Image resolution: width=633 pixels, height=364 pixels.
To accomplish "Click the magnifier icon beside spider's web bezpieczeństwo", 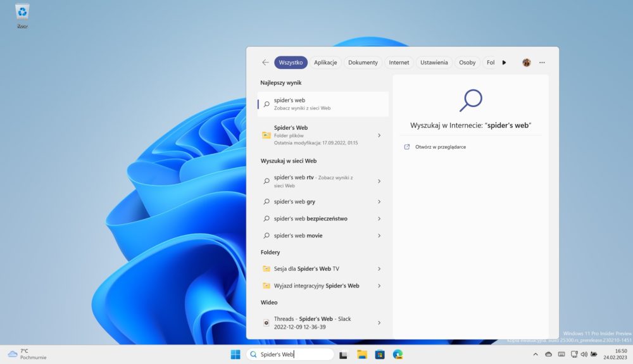I will (266, 218).
